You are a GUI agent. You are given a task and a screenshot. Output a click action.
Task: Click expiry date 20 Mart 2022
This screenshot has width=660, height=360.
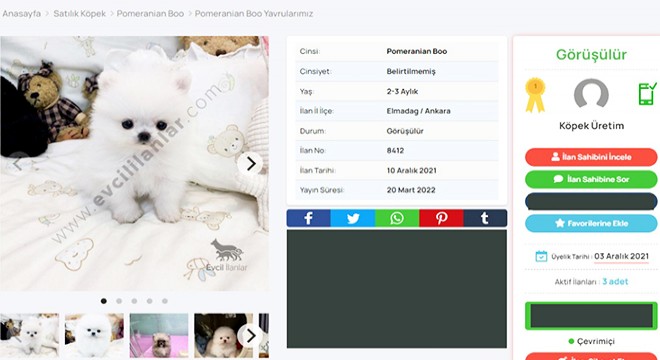click(x=411, y=190)
